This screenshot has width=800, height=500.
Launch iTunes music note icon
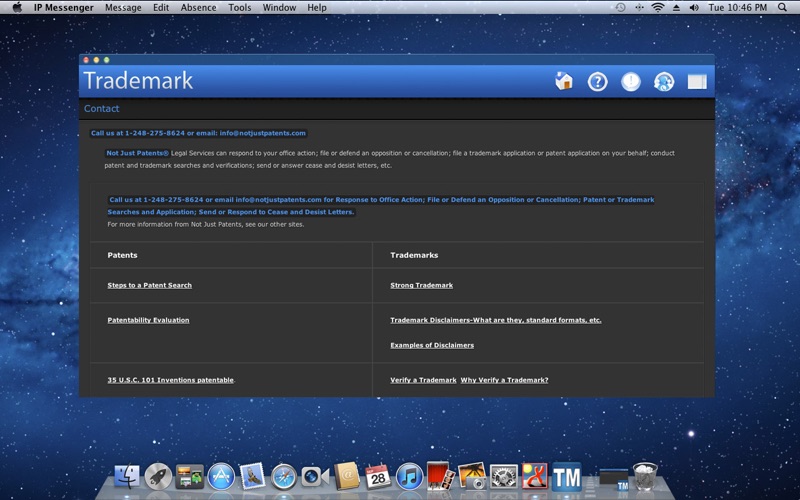coord(409,477)
